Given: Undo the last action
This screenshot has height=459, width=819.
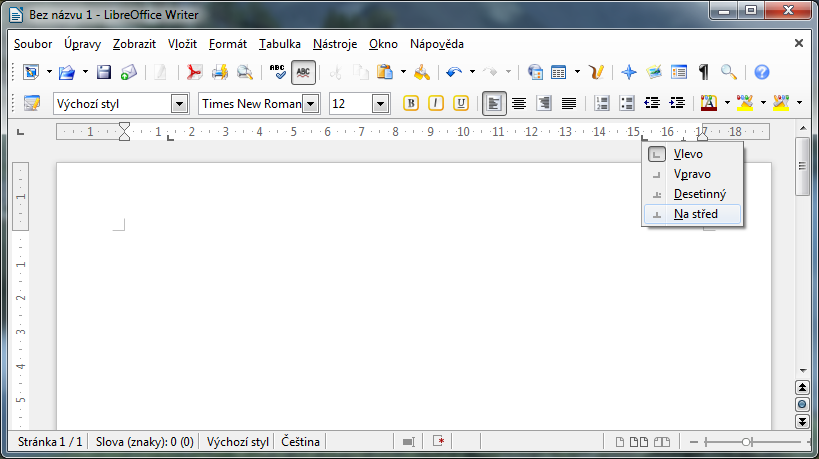Looking at the screenshot, I should point(454,72).
